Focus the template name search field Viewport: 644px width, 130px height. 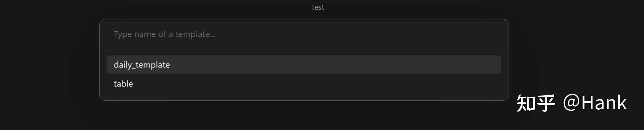pyautogui.click(x=304, y=34)
